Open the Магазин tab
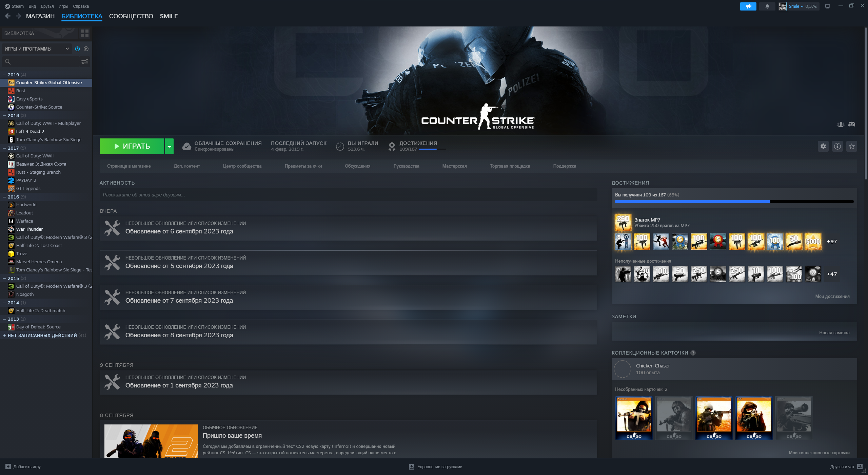Viewport: 868px width, 475px height. tap(40, 16)
